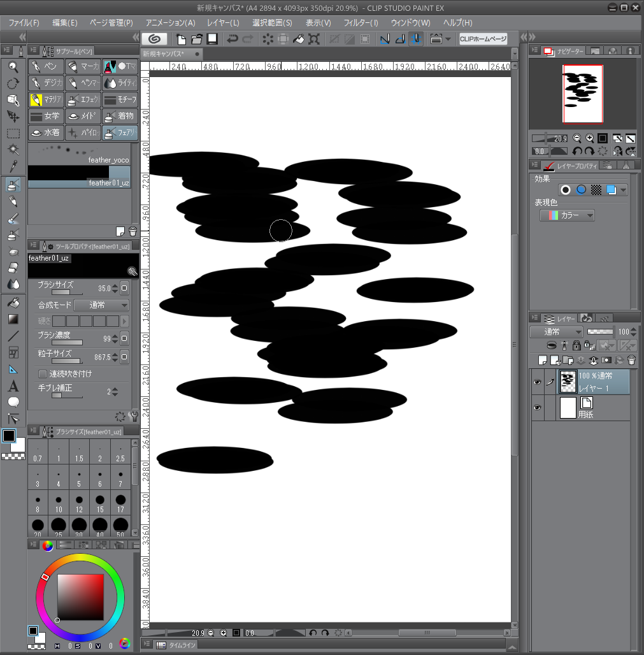This screenshot has width=644, height=655.
Task: Select the Balloon tool
Action: click(13, 402)
